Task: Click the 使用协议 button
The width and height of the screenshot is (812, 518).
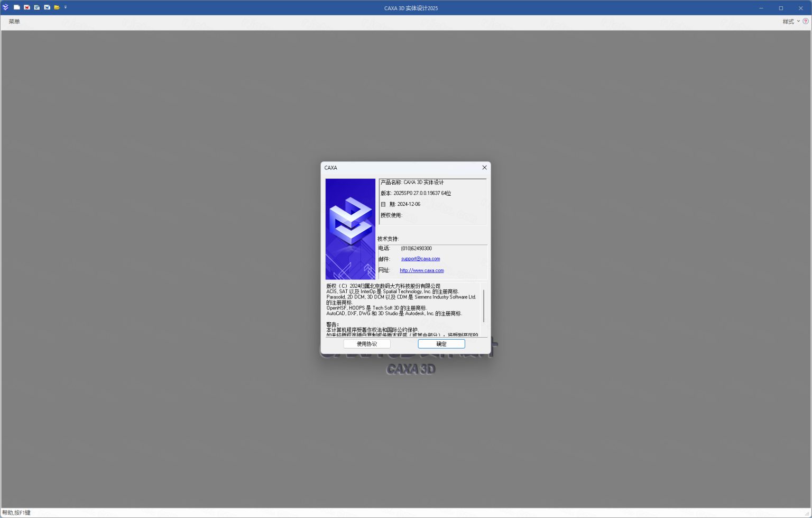Action: pos(367,344)
